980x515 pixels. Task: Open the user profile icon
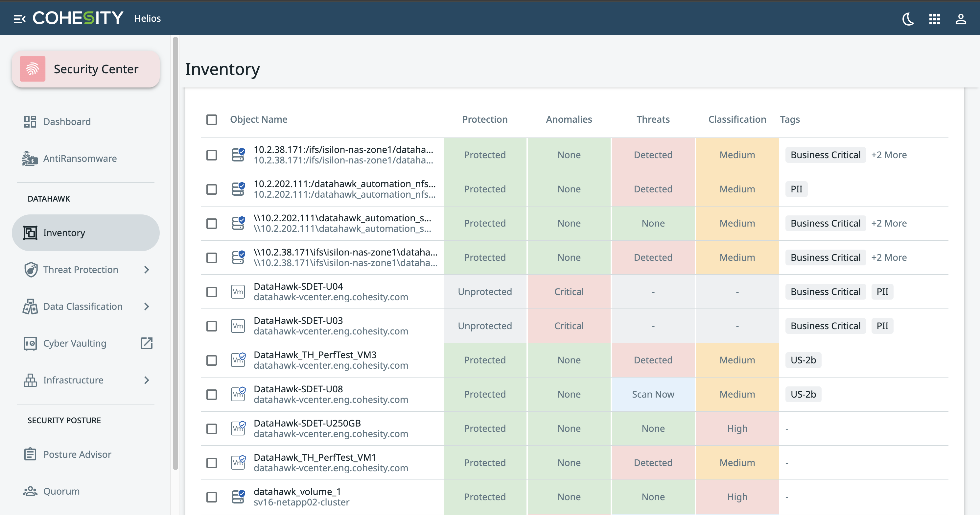click(961, 19)
